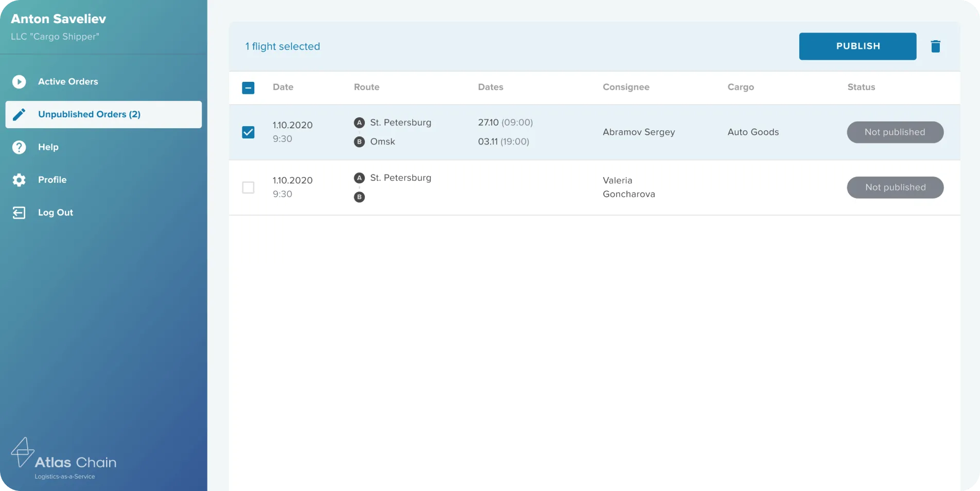Click Not published status for Valeria Goncharova

[895, 187]
